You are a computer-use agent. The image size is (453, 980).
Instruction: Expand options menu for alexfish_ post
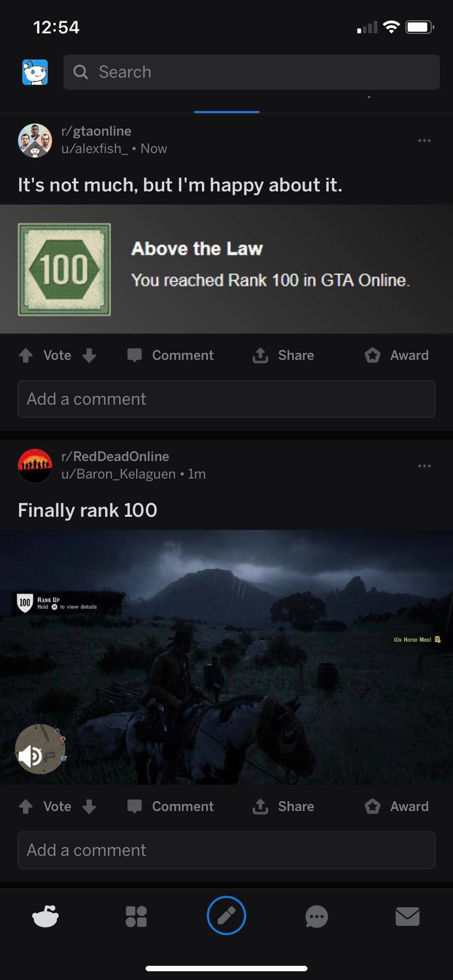coord(424,141)
